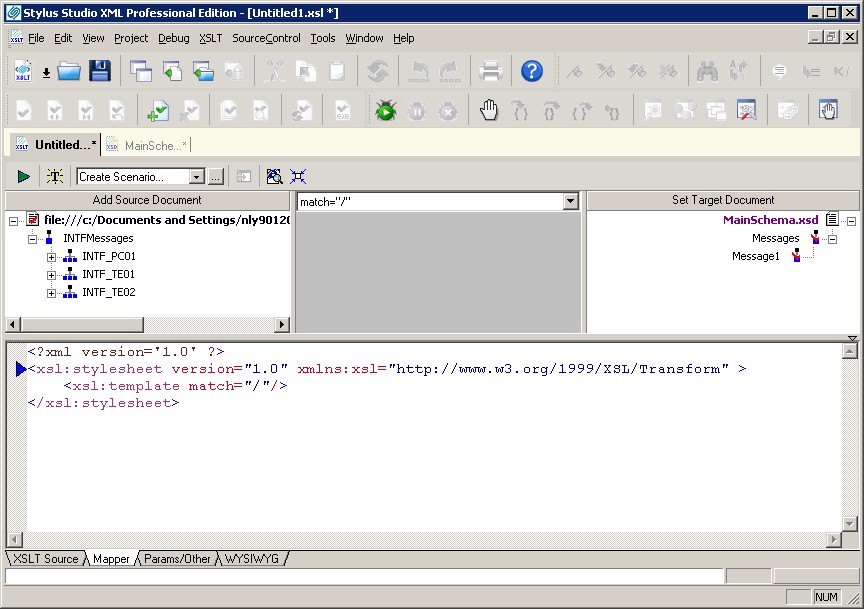The width and height of the screenshot is (864, 609).
Task: Open the XSLT menu
Action: tap(210, 38)
